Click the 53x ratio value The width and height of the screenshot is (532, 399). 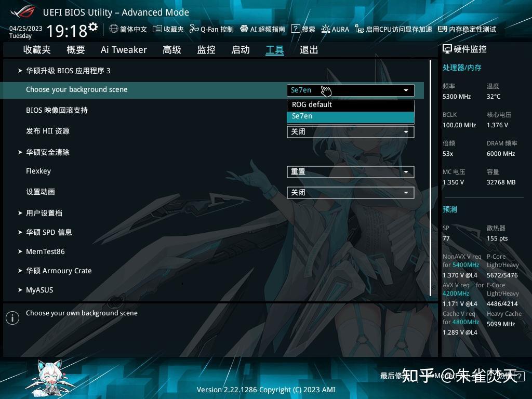click(x=448, y=154)
